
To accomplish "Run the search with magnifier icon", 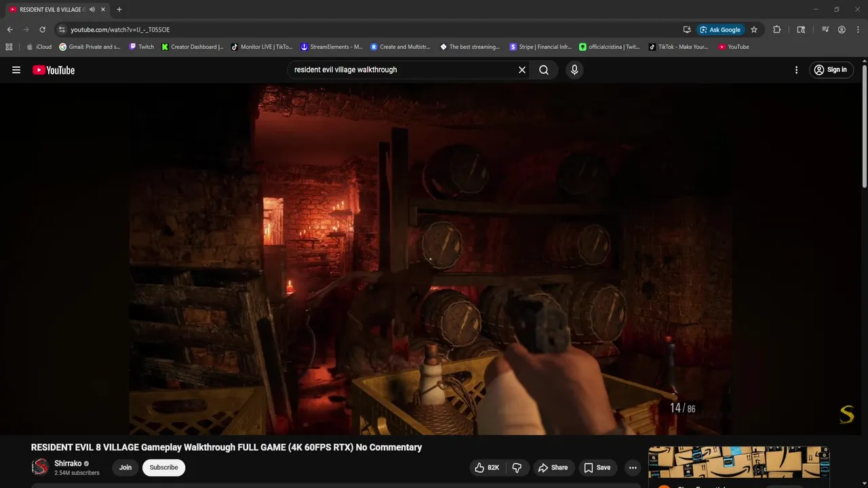I will point(544,70).
